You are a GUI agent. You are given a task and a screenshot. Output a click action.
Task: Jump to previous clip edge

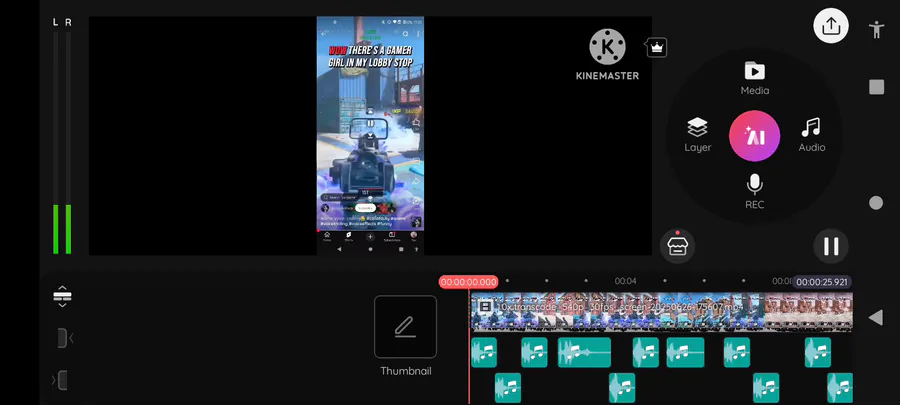click(x=63, y=338)
